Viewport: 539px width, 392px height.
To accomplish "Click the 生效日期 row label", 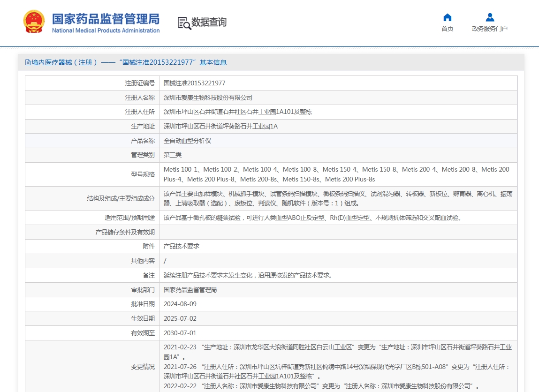I will click(143, 318).
